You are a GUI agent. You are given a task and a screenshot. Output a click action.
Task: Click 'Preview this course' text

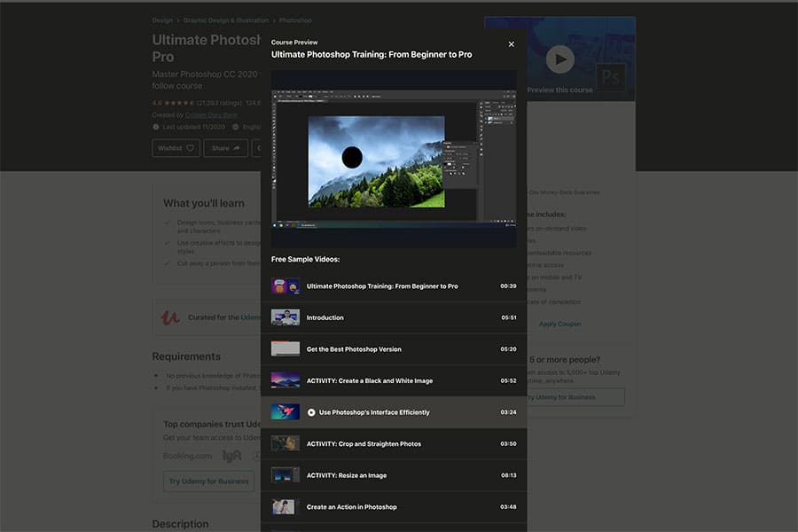[x=559, y=90]
